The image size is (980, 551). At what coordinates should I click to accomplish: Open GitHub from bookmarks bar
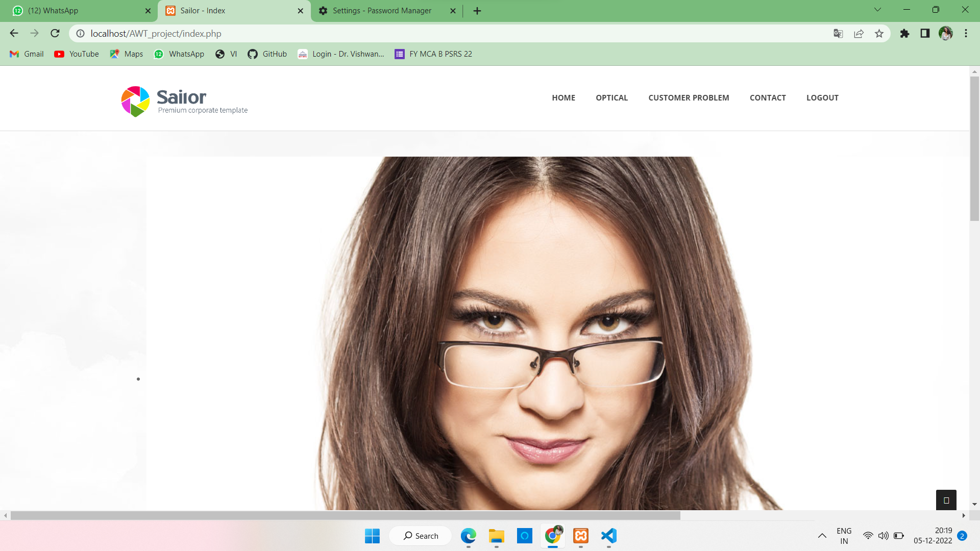(x=267, y=54)
